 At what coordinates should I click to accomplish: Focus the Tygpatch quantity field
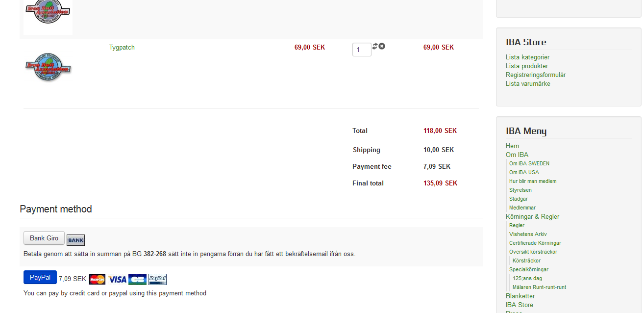point(362,50)
